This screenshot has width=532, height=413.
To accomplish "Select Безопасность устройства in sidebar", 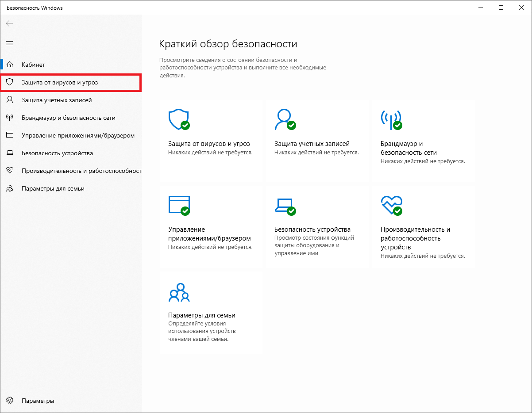I will 71,153.
